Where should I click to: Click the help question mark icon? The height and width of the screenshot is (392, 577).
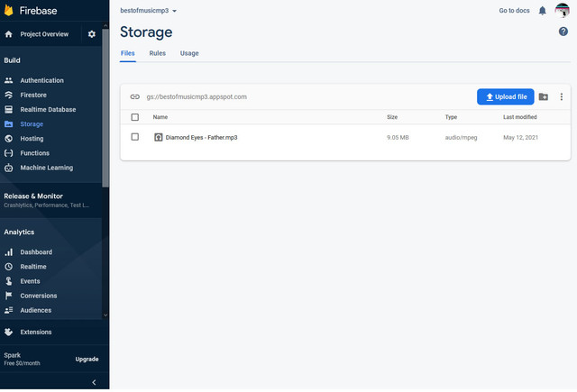point(563,32)
